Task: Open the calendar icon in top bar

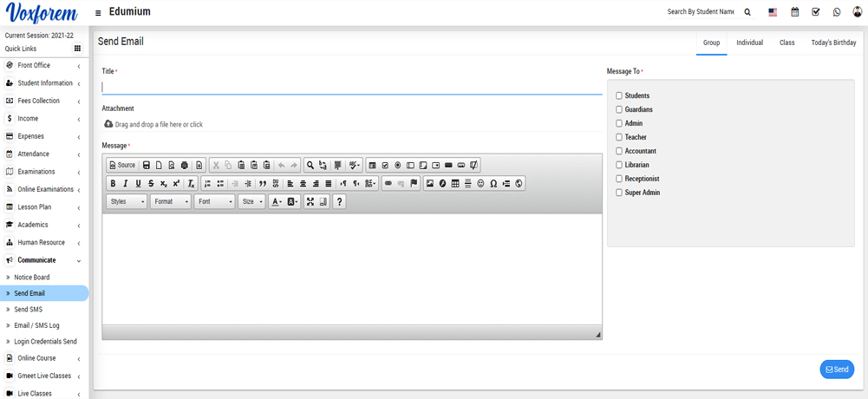Action: pyautogui.click(x=795, y=12)
